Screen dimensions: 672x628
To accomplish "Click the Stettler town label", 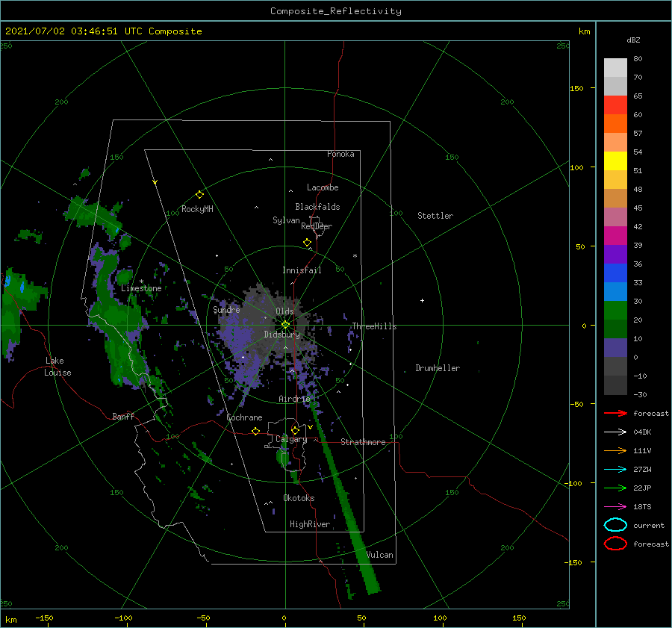I will (x=435, y=216).
